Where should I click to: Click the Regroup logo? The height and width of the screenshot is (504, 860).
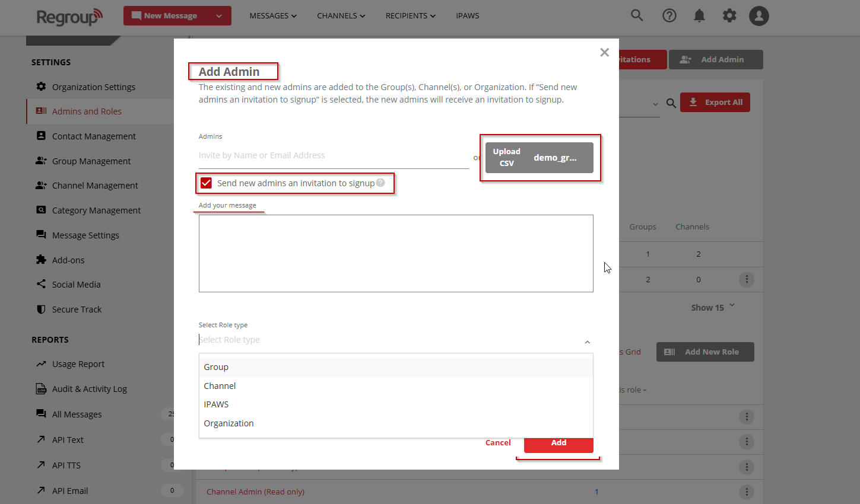[x=69, y=17]
